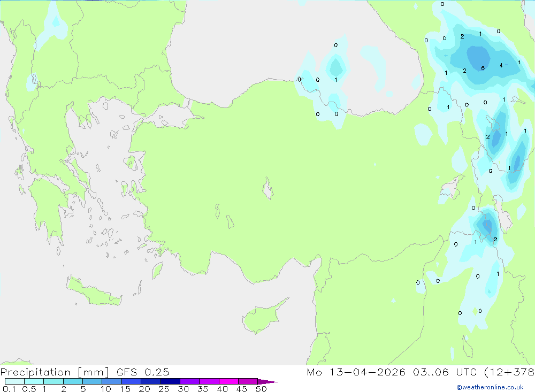Click the 25–30 mm dark blue swatch

tap(170, 381)
